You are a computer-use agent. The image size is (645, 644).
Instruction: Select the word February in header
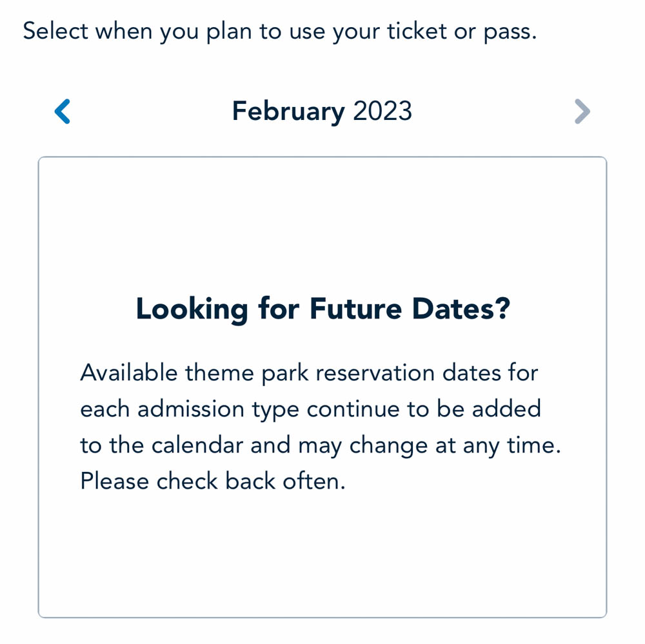click(x=288, y=112)
